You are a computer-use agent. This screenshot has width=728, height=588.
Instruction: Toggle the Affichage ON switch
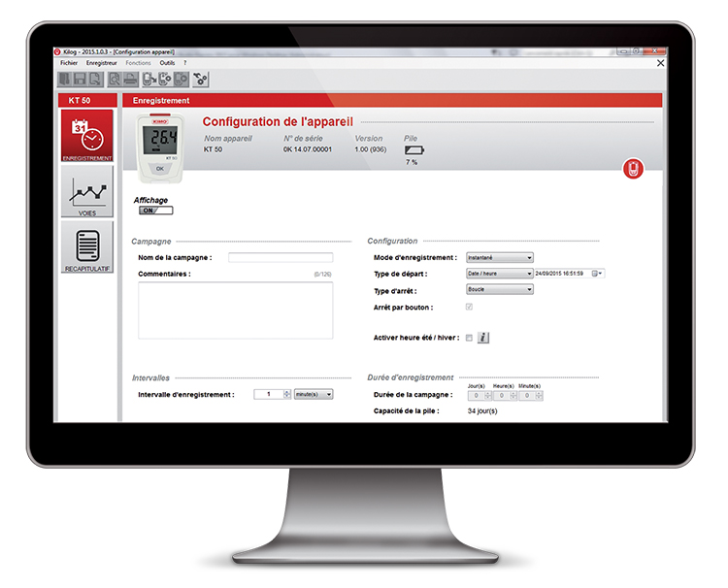coord(155,210)
